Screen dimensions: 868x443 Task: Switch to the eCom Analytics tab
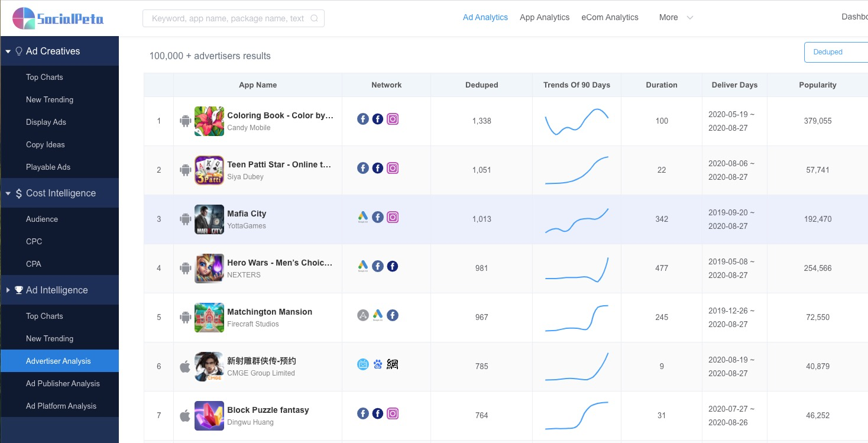click(610, 17)
